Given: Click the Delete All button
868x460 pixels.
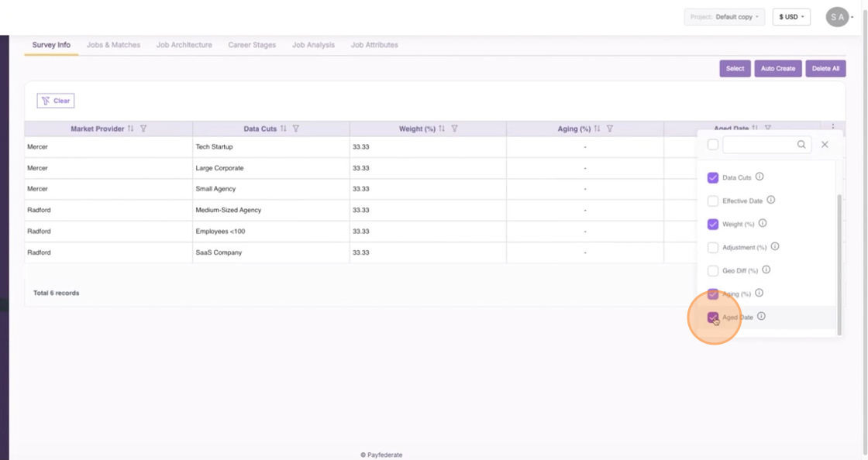Looking at the screenshot, I should tap(825, 69).
